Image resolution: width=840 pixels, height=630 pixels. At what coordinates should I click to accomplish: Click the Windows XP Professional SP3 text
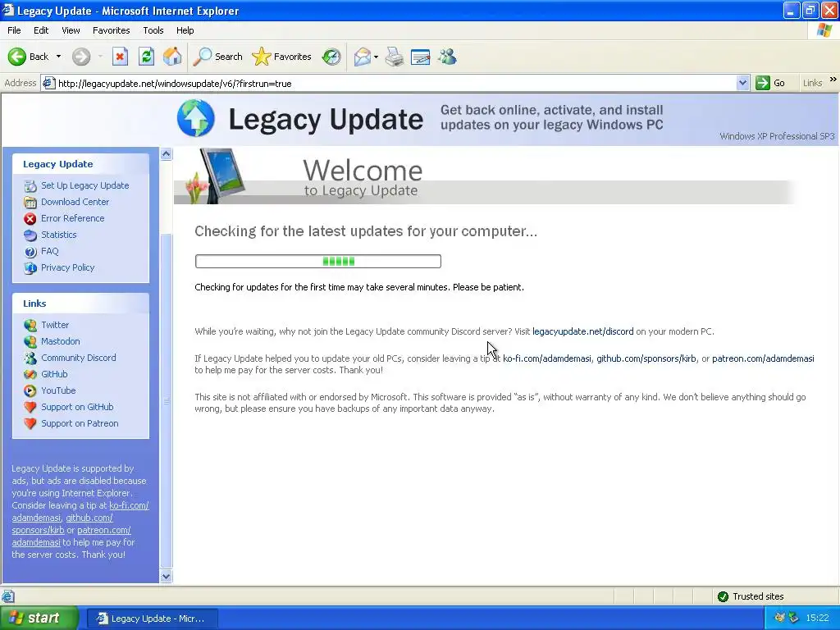(777, 136)
